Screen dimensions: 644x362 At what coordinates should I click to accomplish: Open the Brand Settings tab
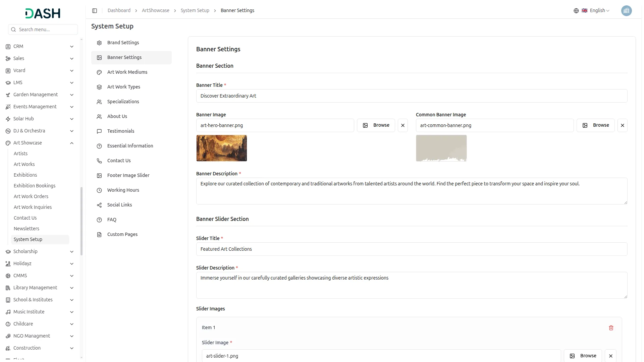(x=123, y=43)
